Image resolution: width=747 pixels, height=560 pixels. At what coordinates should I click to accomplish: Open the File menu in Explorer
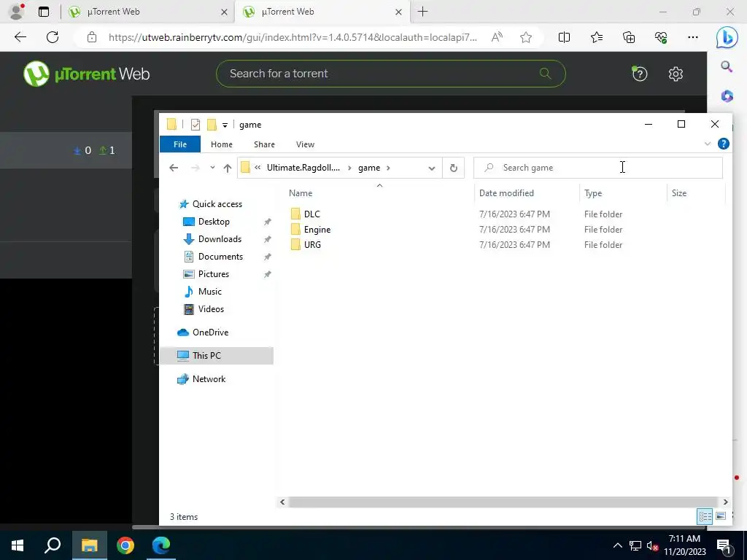pyautogui.click(x=180, y=144)
